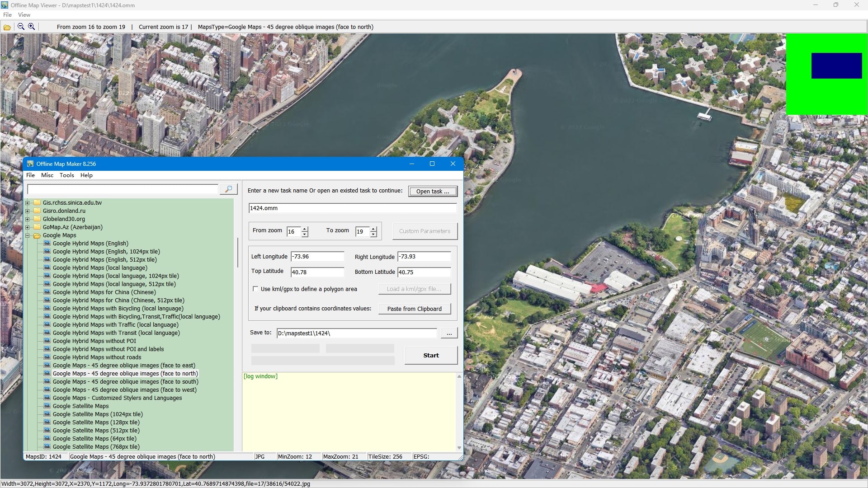Click the icon next to Google Hybrid Maps (English)
868x488 pixels.
47,243
